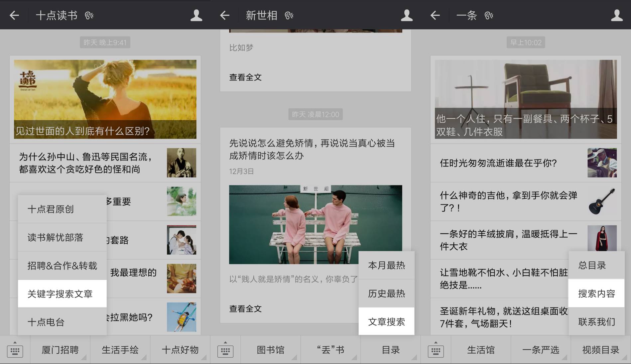Switch to keyboard input in 十点读书

pyautogui.click(x=15, y=350)
